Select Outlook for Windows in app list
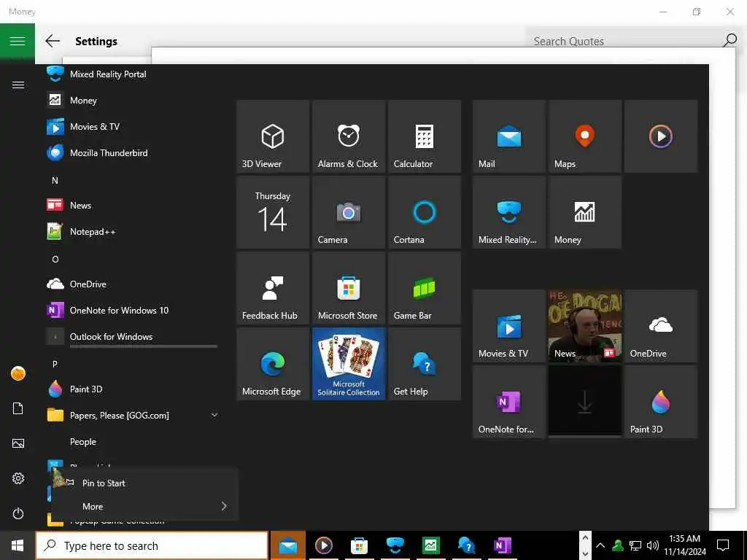 pos(133,337)
